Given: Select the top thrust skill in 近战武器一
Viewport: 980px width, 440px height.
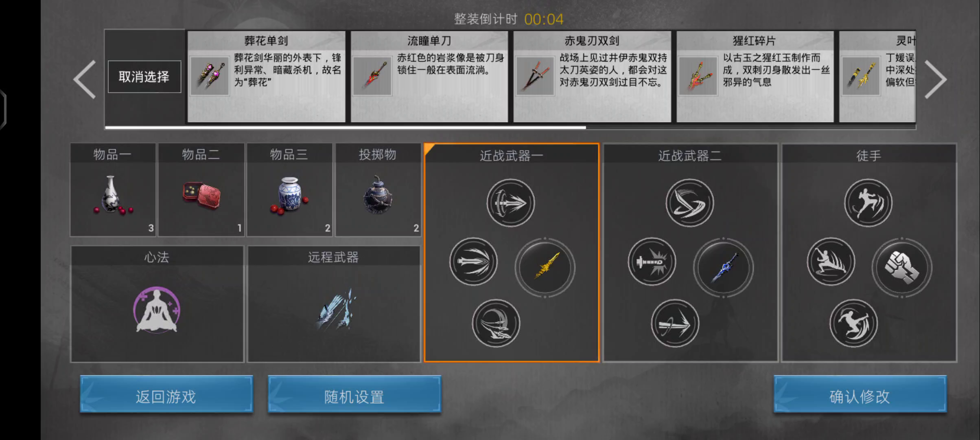Looking at the screenshot, I should click(x=511, y=203).
